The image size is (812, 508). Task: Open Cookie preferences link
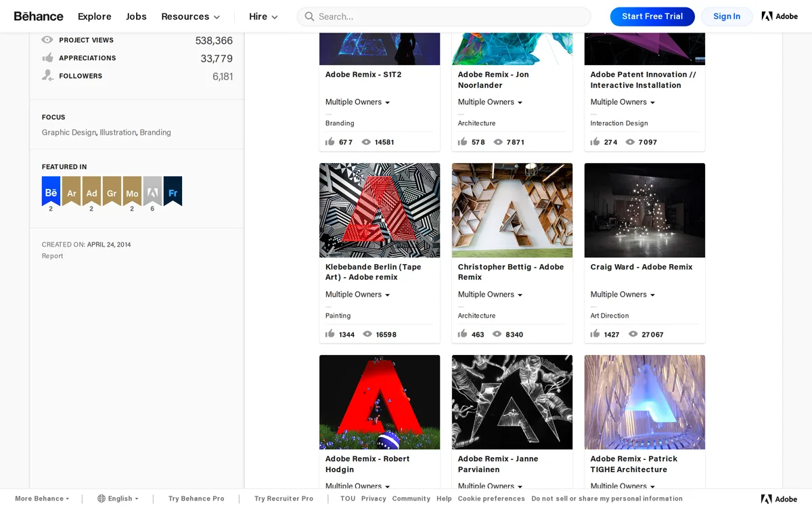(491, 499)
